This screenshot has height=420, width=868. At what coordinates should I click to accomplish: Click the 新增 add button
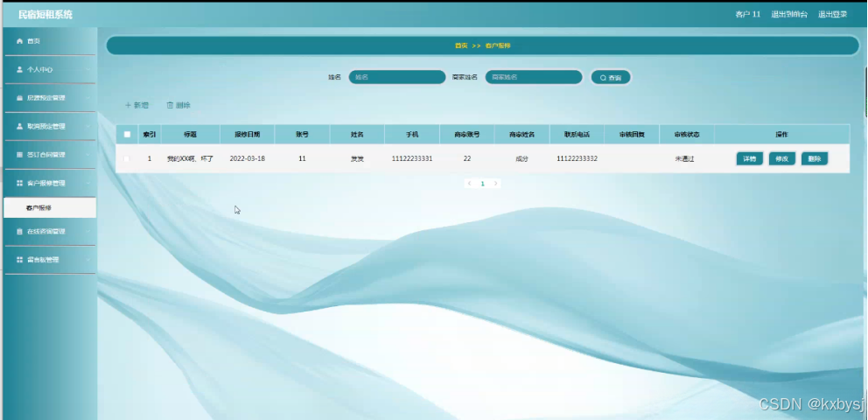coord(136,105)
